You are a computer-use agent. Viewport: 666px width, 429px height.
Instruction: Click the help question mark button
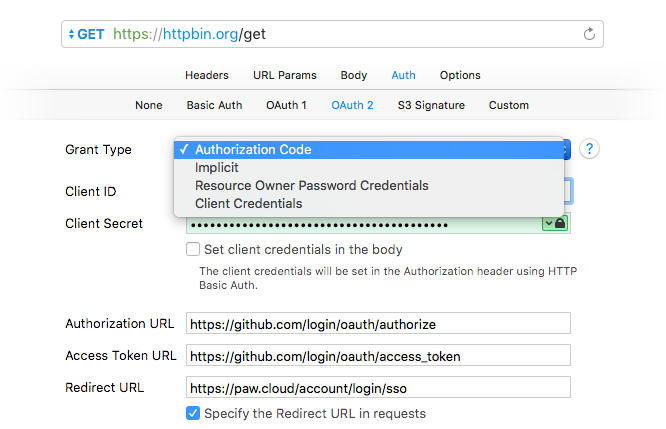click(x=589, y=149)
